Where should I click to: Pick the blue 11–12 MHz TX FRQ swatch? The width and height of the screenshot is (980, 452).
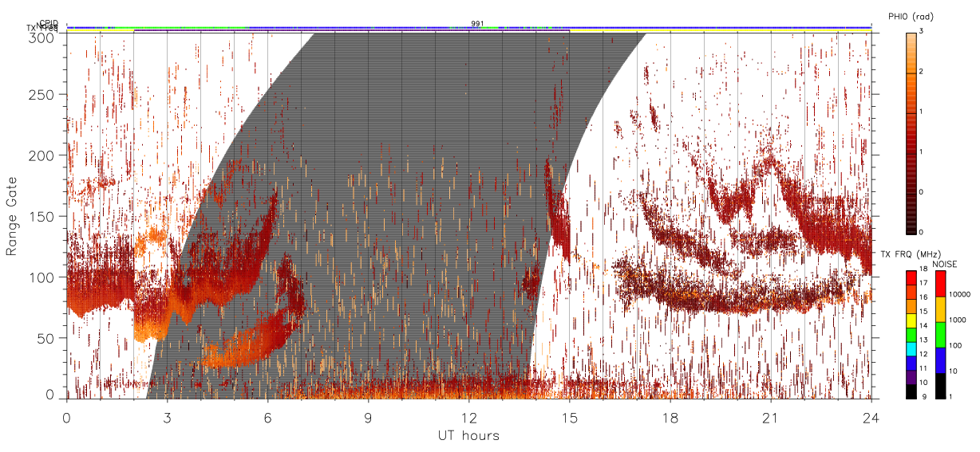pos(911,364)
